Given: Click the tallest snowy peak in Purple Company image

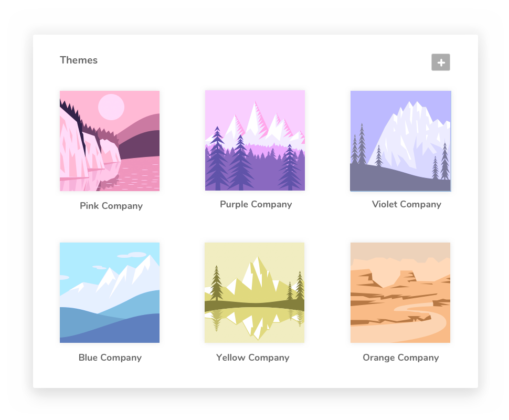Looking at the screenshot, I should tap(255, 119).
